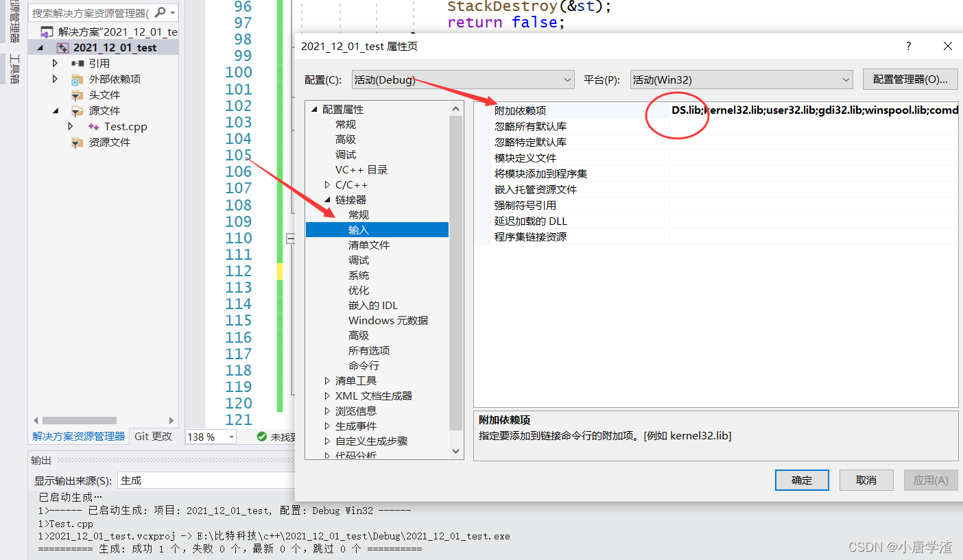Select 所有选项 under 链接器
The height and width of the screenshot is (560, 963).
click(x=369, y=350)
